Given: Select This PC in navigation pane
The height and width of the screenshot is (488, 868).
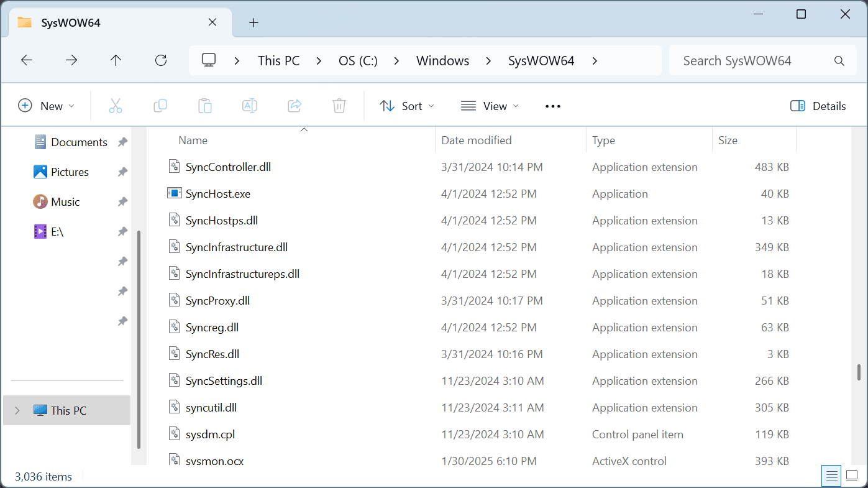Looking at the screenshot, I should click(x=67, y=410).
